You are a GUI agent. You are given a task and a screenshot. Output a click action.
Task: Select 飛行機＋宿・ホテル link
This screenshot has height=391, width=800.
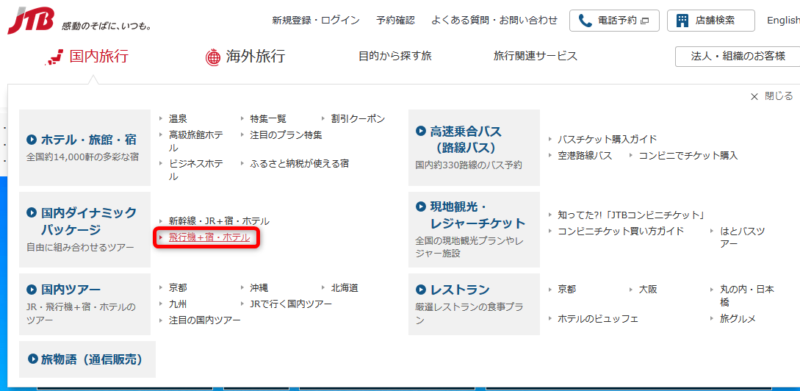[210, 238]
